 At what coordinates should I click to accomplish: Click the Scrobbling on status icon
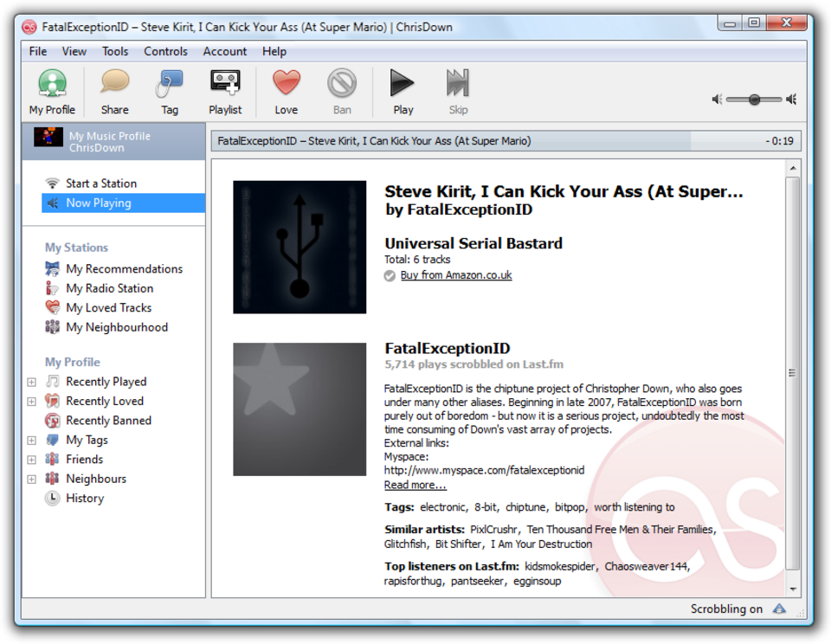tap(779, 609)
